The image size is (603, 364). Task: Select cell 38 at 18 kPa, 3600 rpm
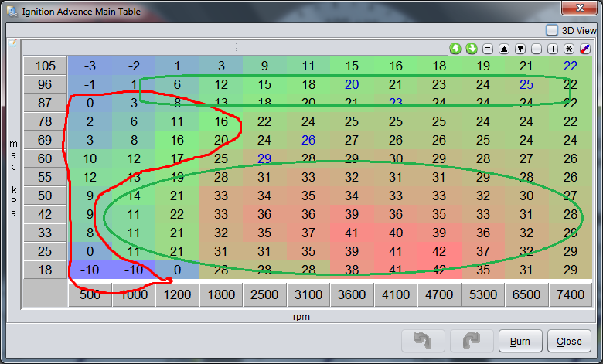(352, 270)
